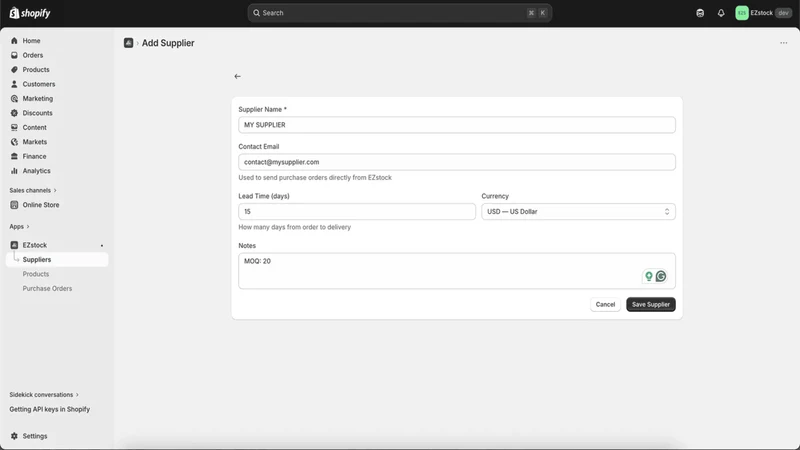800x450 pixels.
Task: Open the Currency dropdown
Action: click(x=578, y=212)
